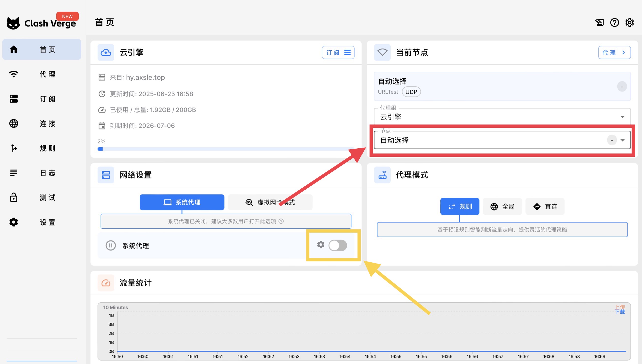Screen dimensions: 642x364
Task: Open the settings gear in top-right header
Action: pyautogui.click(x=629, y=23)
